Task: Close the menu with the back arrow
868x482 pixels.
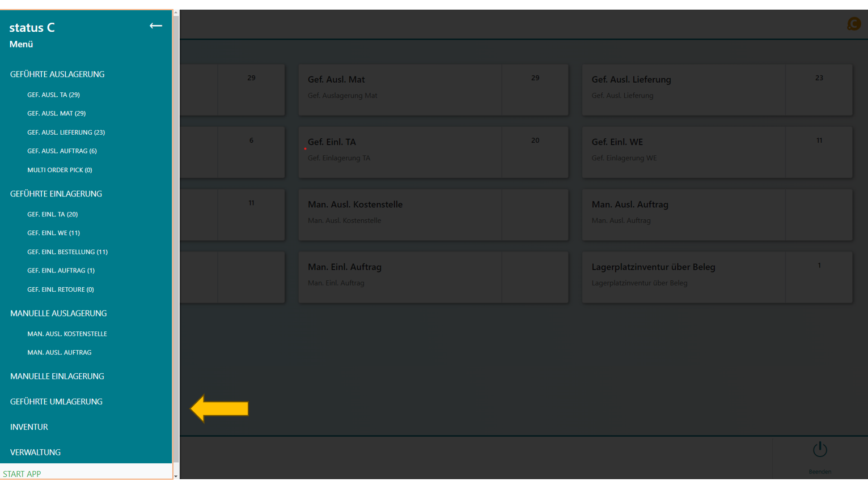Action: tap(155, 26)
